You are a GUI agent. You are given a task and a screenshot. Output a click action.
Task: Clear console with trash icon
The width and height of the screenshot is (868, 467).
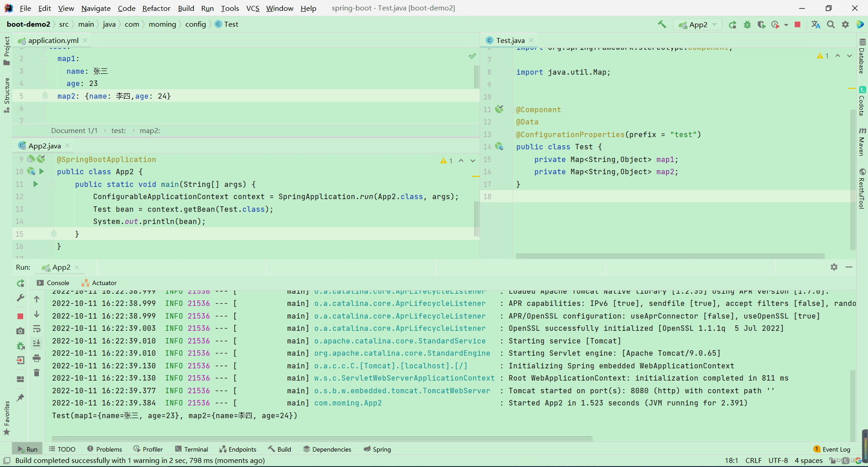pyautogui.click(x=37, y=373)
